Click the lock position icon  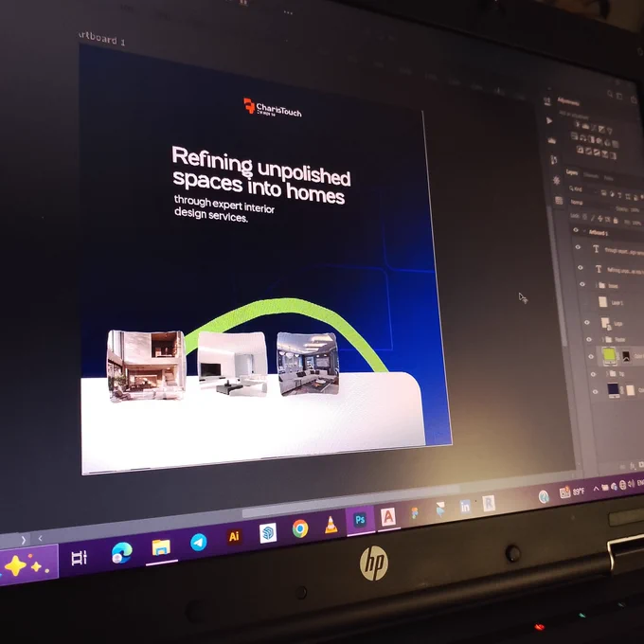click(x=600, y=219)
